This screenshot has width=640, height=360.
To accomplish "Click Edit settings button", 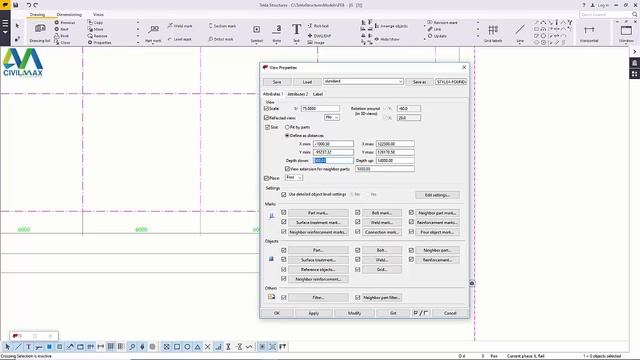I will [437, 195].
